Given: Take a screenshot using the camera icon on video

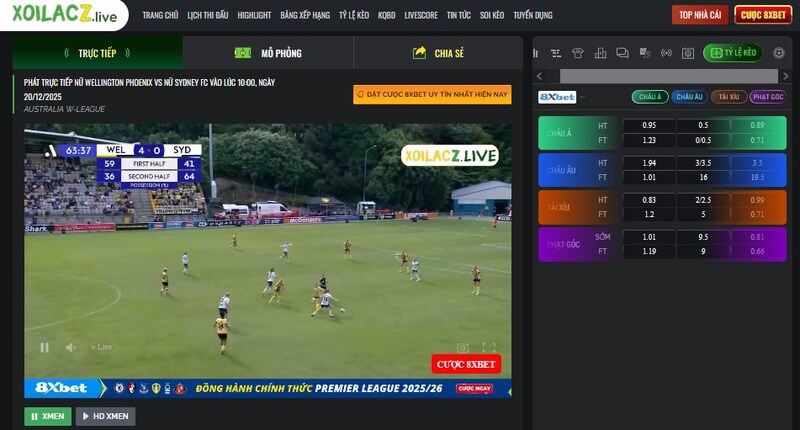Looking at the screenshot, I should click(462, 348).
